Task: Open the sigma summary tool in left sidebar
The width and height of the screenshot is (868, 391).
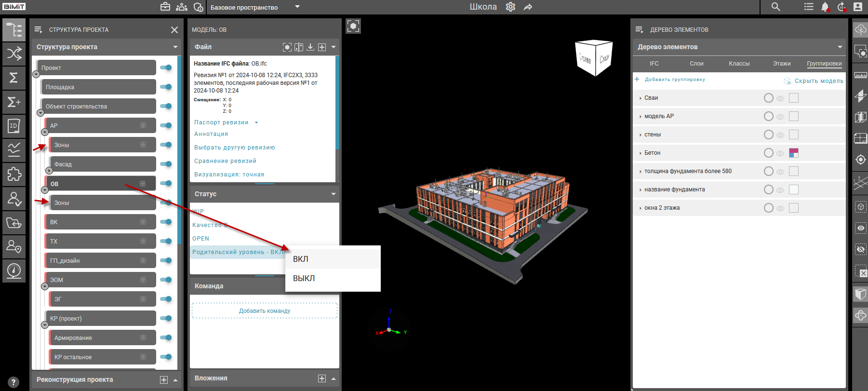Action: [x=13, y=78]
